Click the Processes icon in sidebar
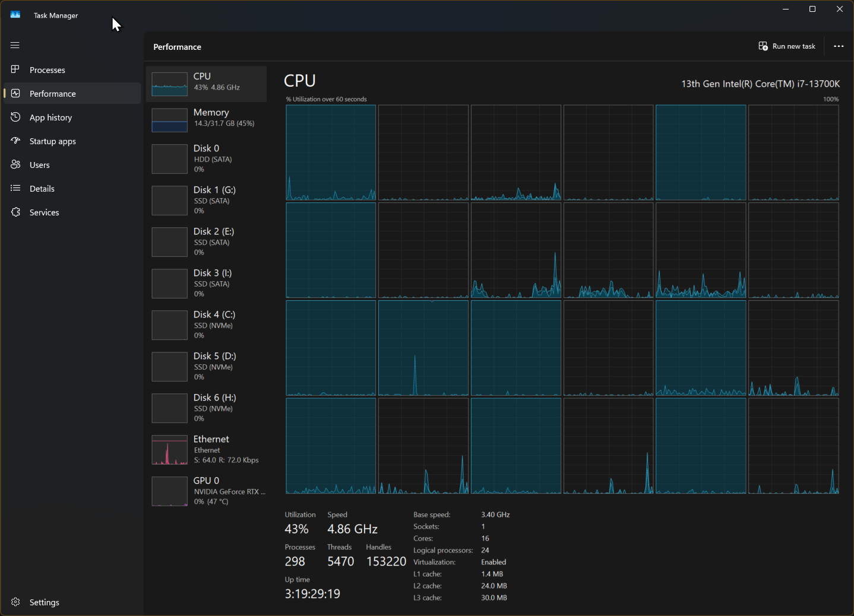Screen dimensions: 854x616 click(15, 69)
